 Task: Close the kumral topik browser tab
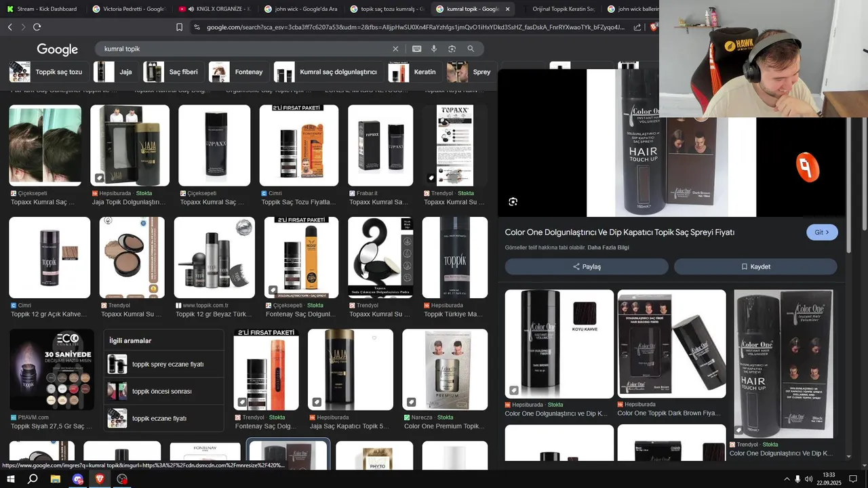click(x=508, y=9)
